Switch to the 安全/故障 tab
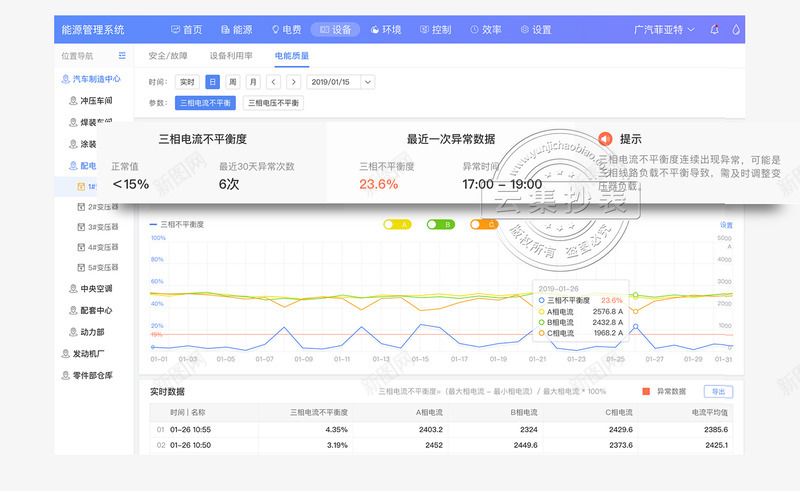The width and height of the screenshot is (800, 491). (x=168, y=56)
